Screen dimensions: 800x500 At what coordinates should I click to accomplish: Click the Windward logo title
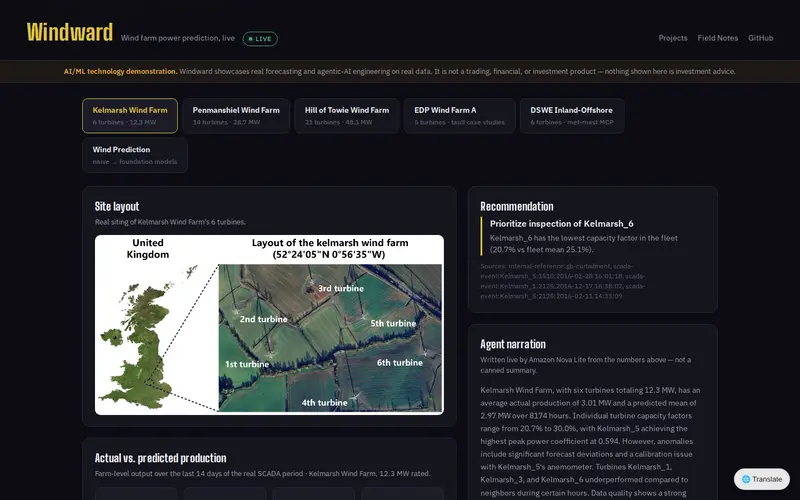click(70, 32)
